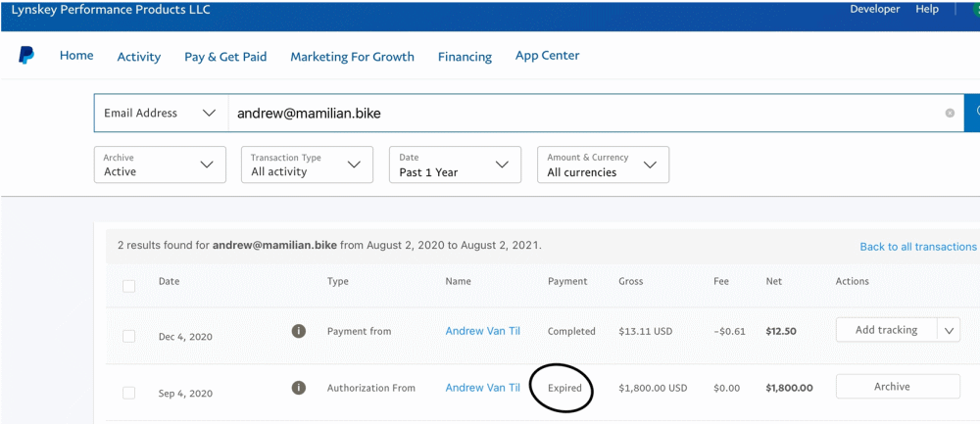The height and width of the screenshot is (424, 980).
Task: Expand arrow next to Add tracking button
Action: (x=949, y=330)
